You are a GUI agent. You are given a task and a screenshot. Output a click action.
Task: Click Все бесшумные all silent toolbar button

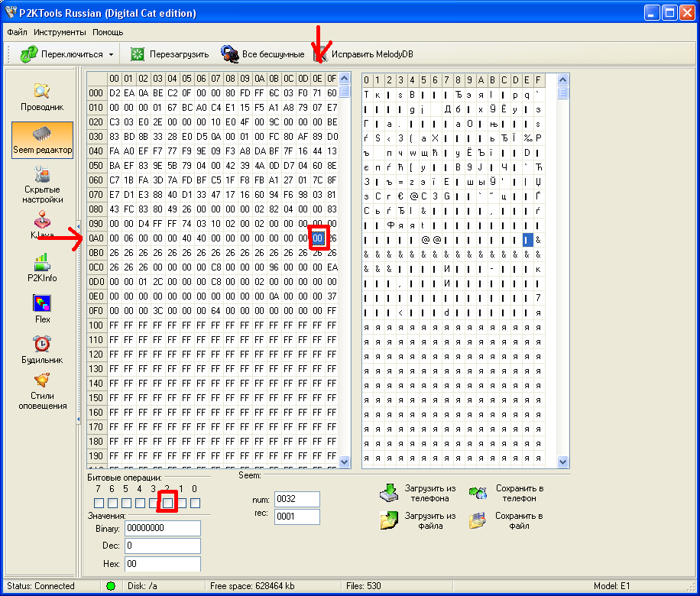pyautogui.click(x=263, y=54)
